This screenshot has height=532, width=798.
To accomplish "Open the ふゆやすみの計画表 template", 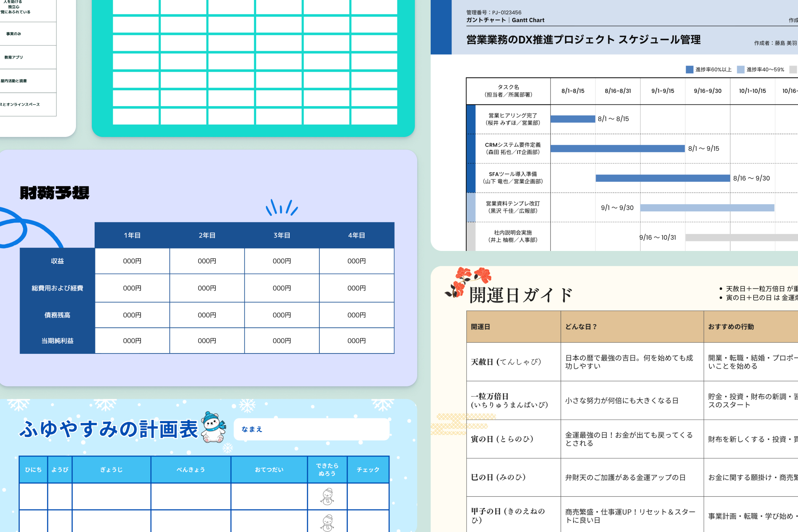I will [x=208, y=465].
